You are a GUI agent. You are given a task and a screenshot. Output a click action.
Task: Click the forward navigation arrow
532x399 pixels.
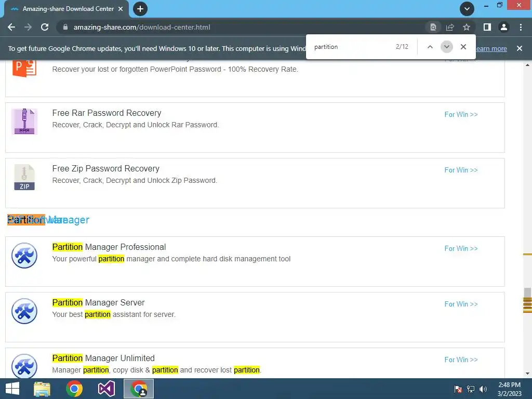(x=28, y=27)
